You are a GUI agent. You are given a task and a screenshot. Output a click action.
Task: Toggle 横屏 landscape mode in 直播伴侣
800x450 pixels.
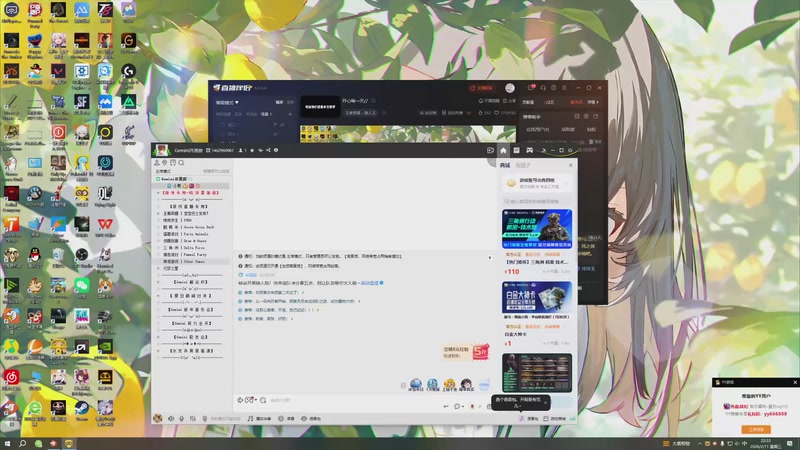(280, 102)
